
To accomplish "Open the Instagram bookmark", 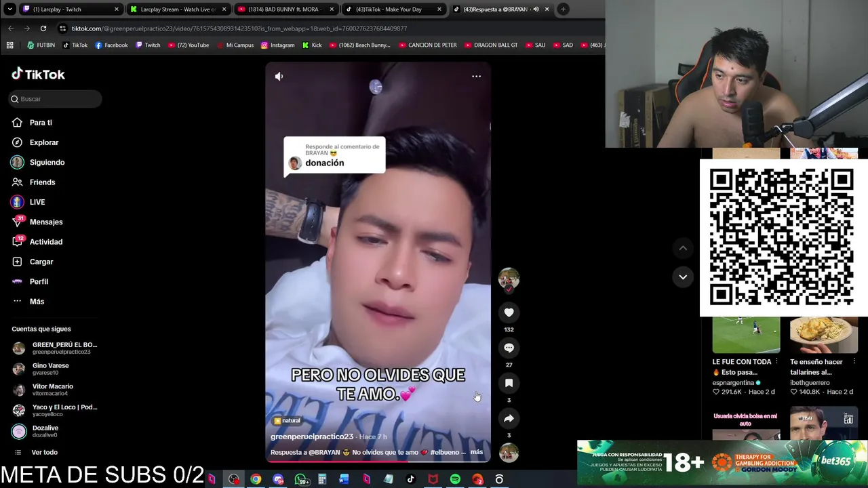I will coord(277,45).
